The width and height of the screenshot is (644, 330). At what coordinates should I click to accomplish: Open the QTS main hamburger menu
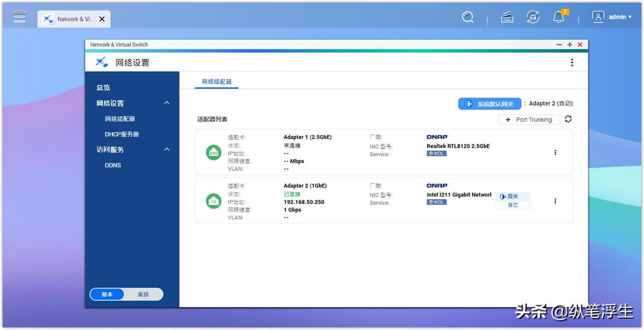pos(19,17)
